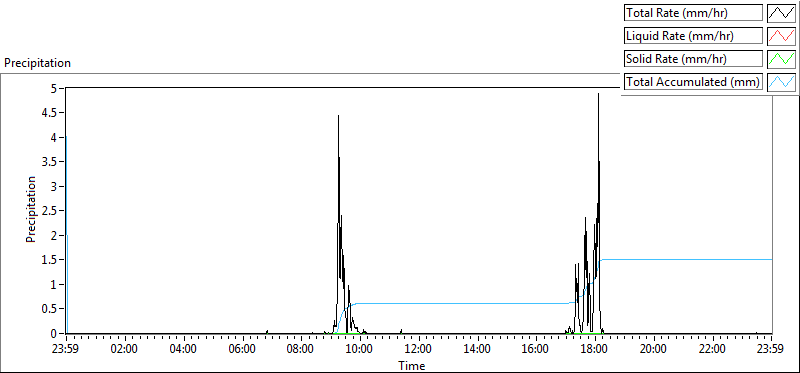The height and width of the screenshot is (373, 800).
Task: Click the tallest rate peak near 18:00
Action: click(x=598, y=95)
